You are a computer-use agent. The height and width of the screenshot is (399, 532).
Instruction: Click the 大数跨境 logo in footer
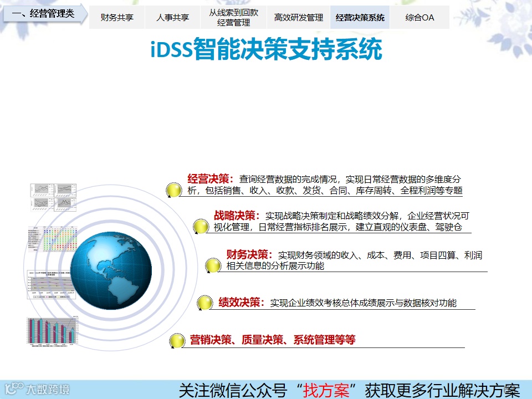pos(37,389)
